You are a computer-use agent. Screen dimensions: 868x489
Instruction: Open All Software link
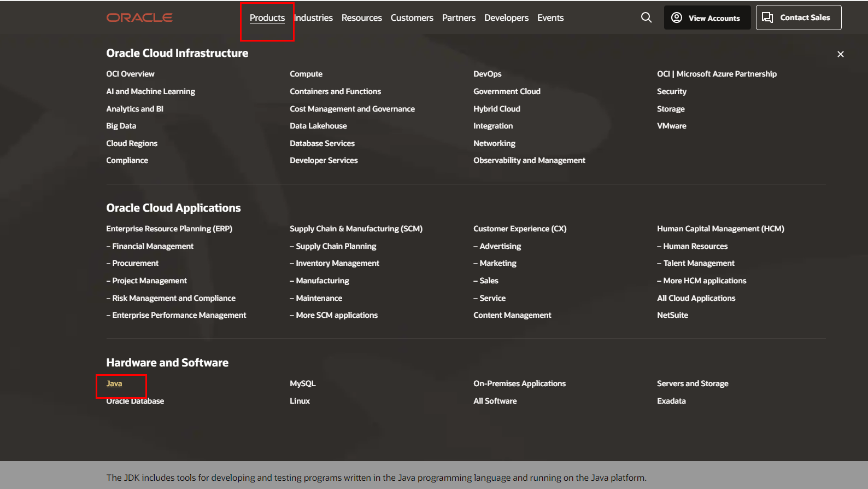(x=495, y=401)
